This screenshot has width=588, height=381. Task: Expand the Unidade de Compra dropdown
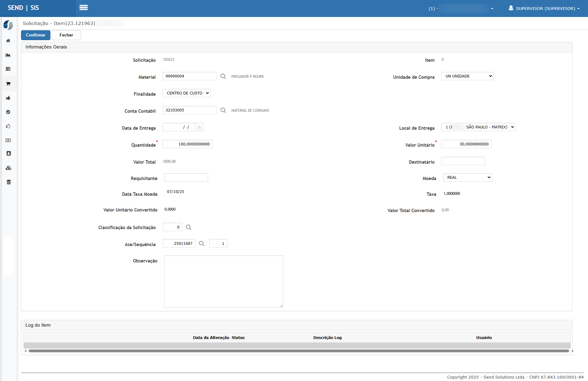pos(467,76)
